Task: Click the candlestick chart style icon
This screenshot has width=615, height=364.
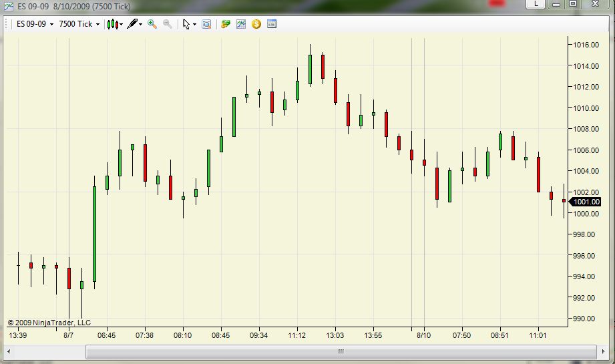Action: 113,24
